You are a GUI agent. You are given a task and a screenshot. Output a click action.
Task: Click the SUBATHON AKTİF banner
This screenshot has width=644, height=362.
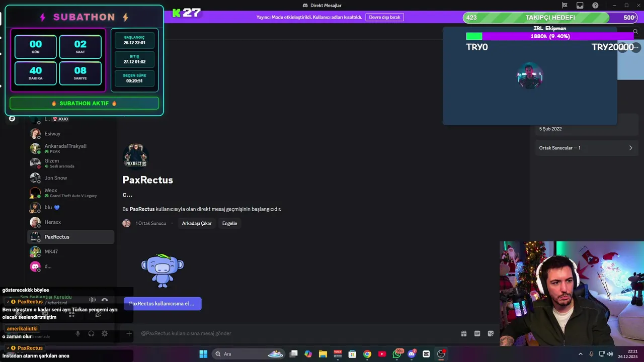point(84,103)
